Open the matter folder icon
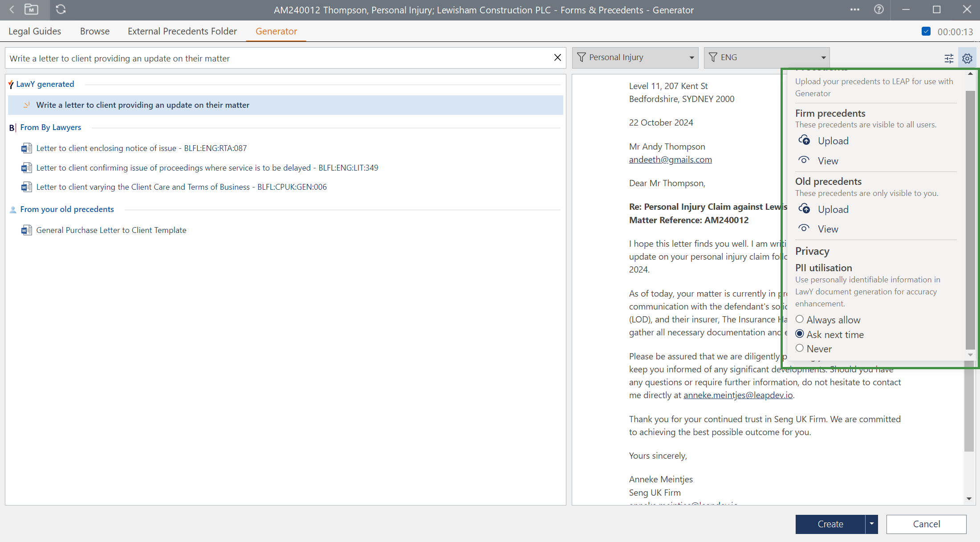The height and width of the screenshot is (542, 980). pos(31,9)
